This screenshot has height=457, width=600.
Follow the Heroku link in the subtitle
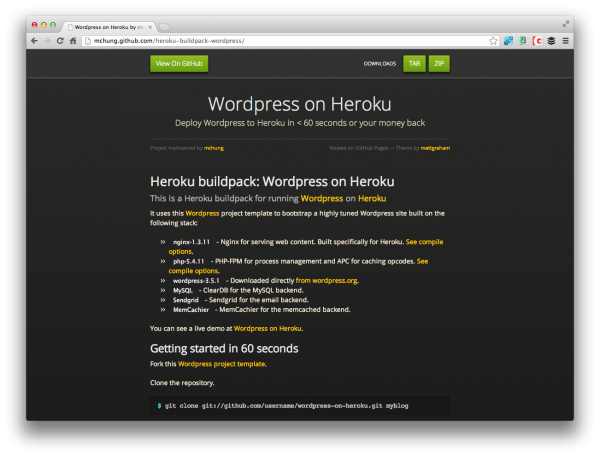372,198
